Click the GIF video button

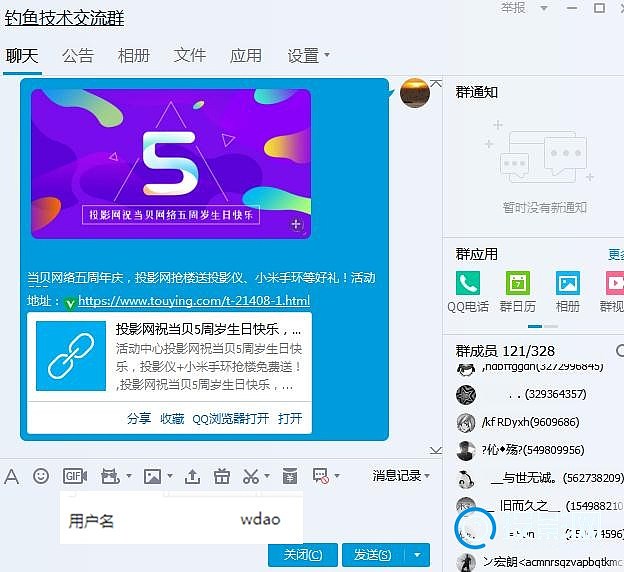tap(75, 476)
